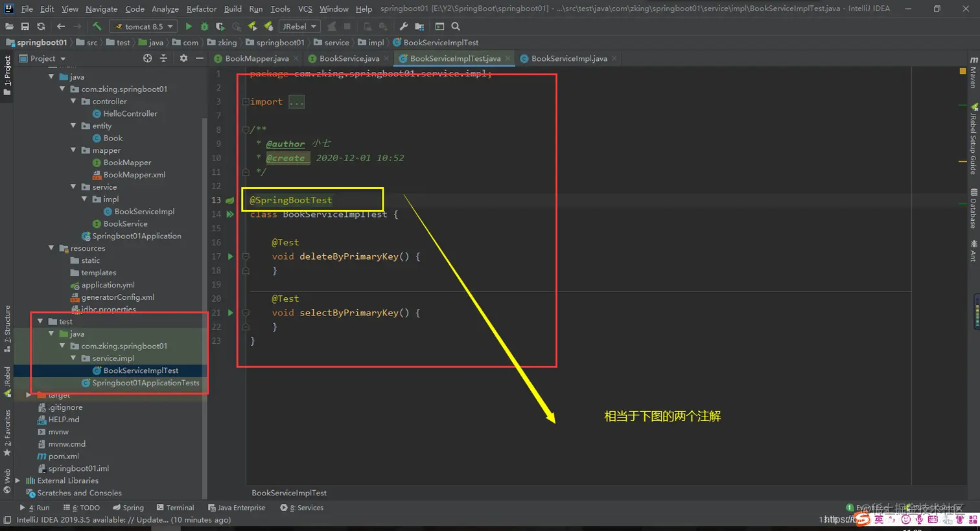Open Project panel gear options

pyautogui.click(x=183, y=58)
